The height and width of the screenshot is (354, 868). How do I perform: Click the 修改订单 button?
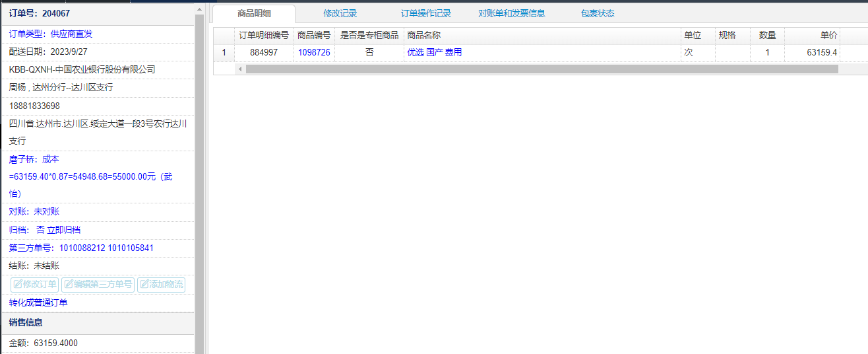tap(34, 285)
